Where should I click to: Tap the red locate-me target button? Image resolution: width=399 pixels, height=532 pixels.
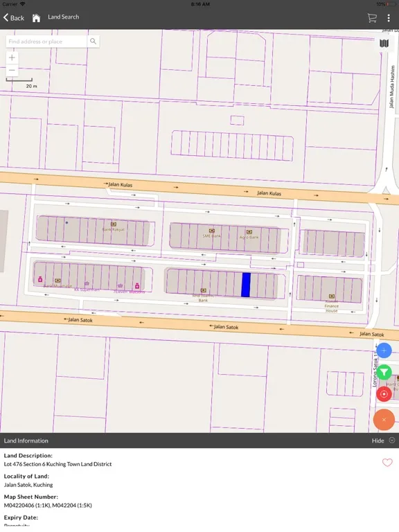[x=384, y=394]
